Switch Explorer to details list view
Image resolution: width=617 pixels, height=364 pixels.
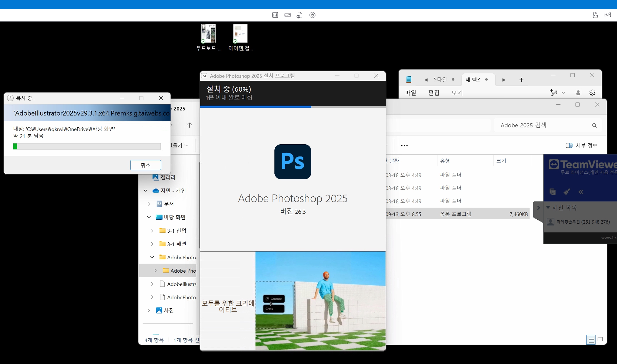pyautogui.click(x=591, y=340)
